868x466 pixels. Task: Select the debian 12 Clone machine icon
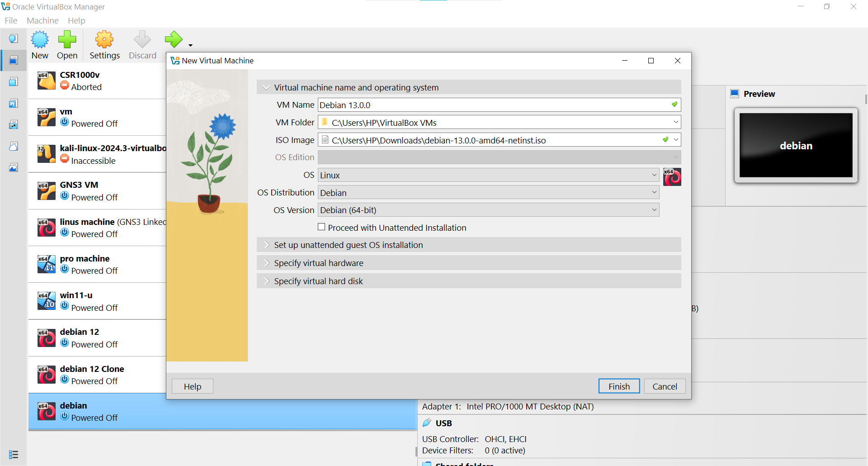coord(46,375)
